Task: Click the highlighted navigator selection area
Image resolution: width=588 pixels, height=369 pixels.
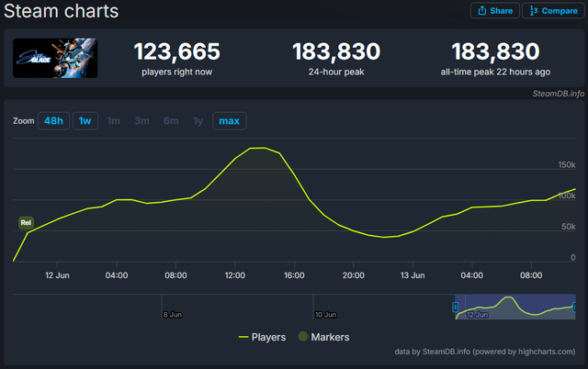Action: click(515, 307)
